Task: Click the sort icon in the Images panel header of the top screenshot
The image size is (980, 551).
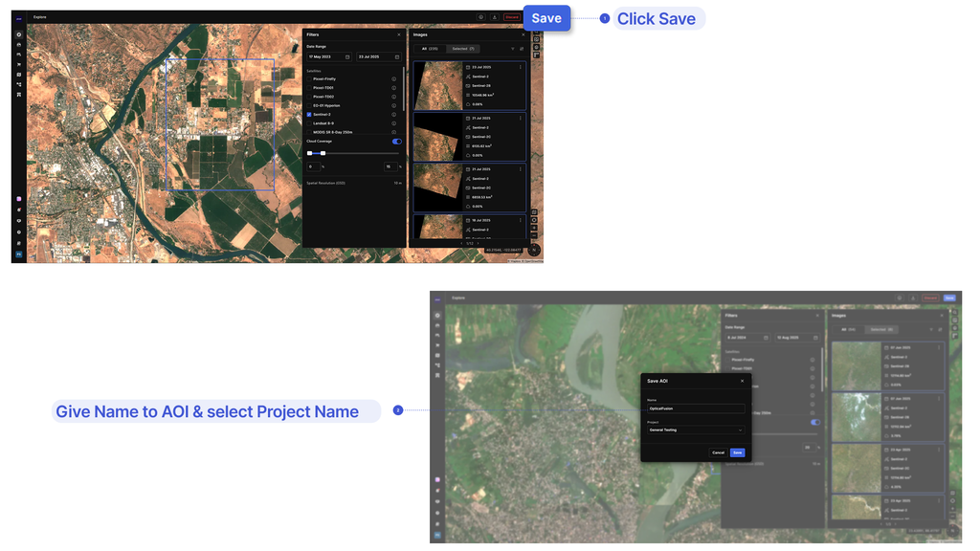Action: click(522, 49)
